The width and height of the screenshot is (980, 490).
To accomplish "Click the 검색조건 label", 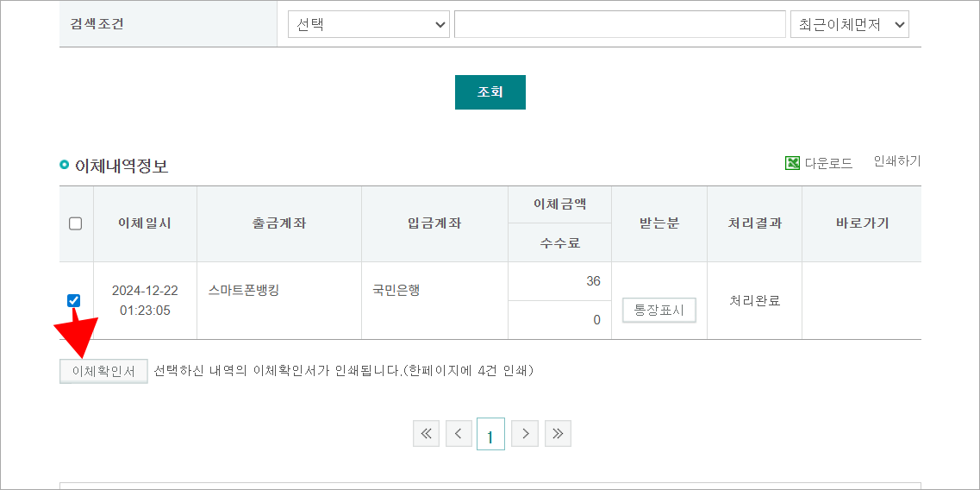I will (x=98, y=24).
